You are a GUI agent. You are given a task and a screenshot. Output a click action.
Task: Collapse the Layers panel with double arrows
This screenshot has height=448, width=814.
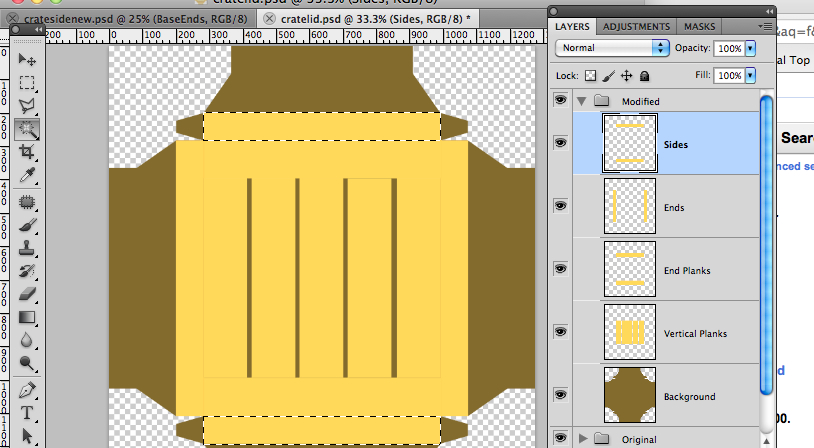[769, 11]
